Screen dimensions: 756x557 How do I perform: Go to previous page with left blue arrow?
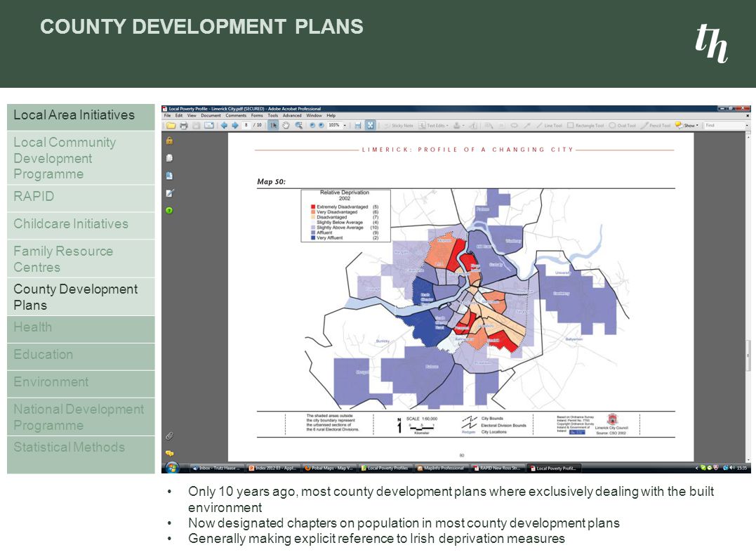click(x=224, y=126)
